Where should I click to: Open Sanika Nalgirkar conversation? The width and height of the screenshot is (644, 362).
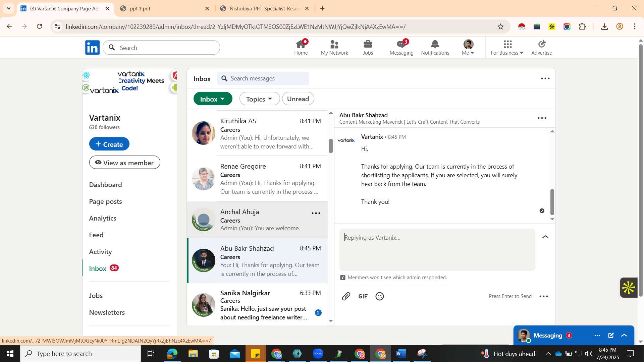[257, 304]
